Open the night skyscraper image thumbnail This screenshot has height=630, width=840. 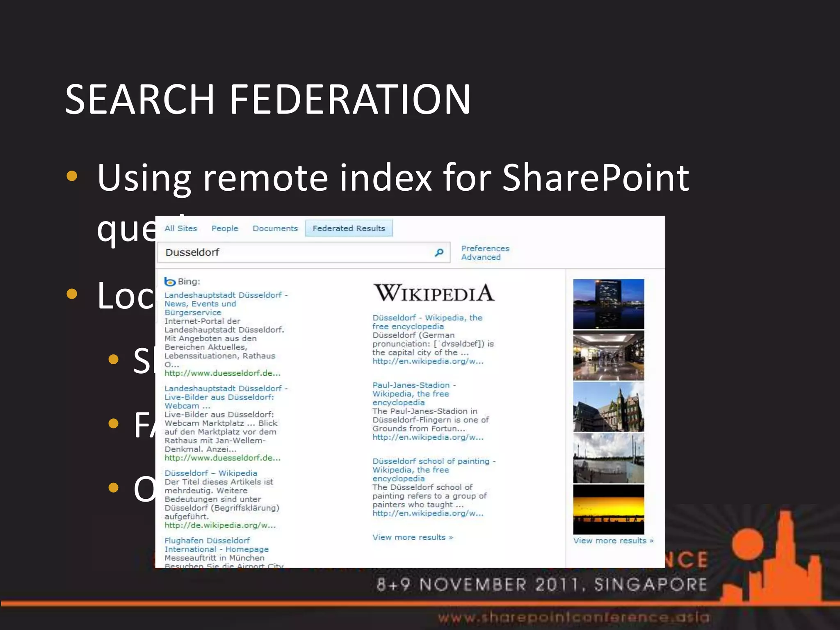[609, 304]
